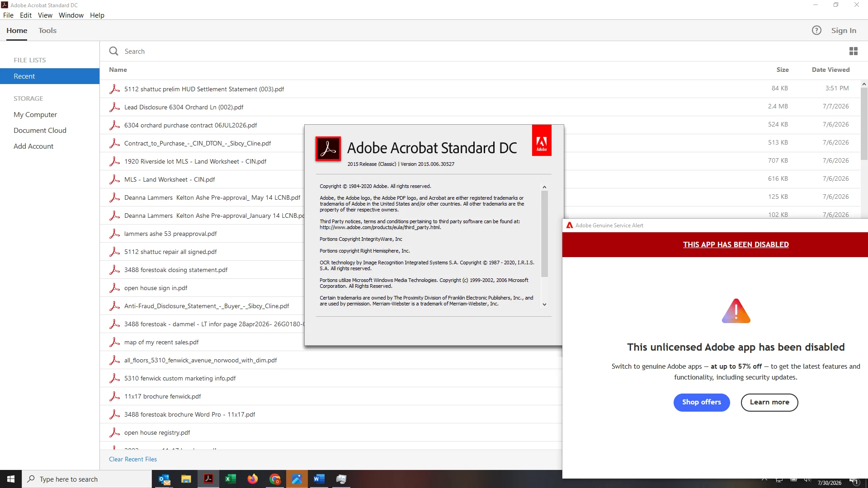
Task: Open the Windows Start menu
Action: (11, 479)
